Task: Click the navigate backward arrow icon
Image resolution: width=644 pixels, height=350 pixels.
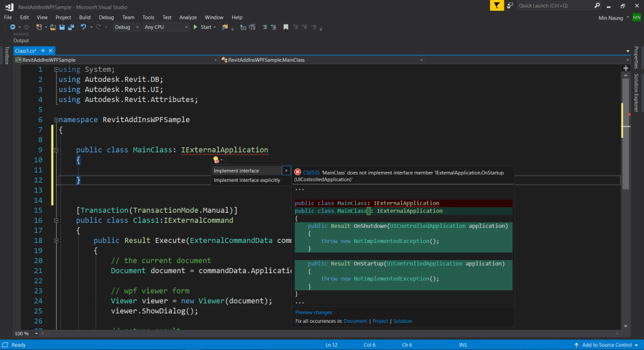Action: coord(13,27)
